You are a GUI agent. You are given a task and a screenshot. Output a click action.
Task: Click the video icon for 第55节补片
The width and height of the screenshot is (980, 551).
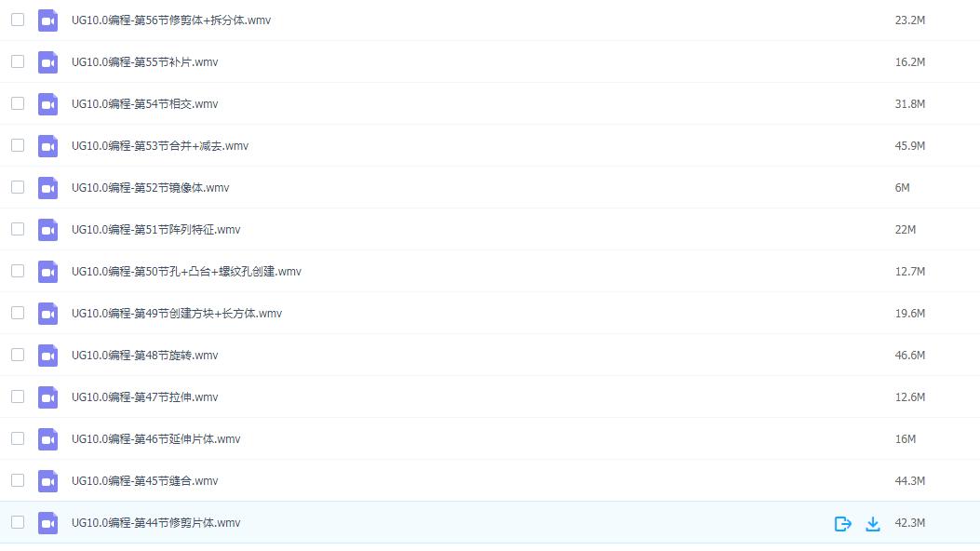[x=47, y=62]
